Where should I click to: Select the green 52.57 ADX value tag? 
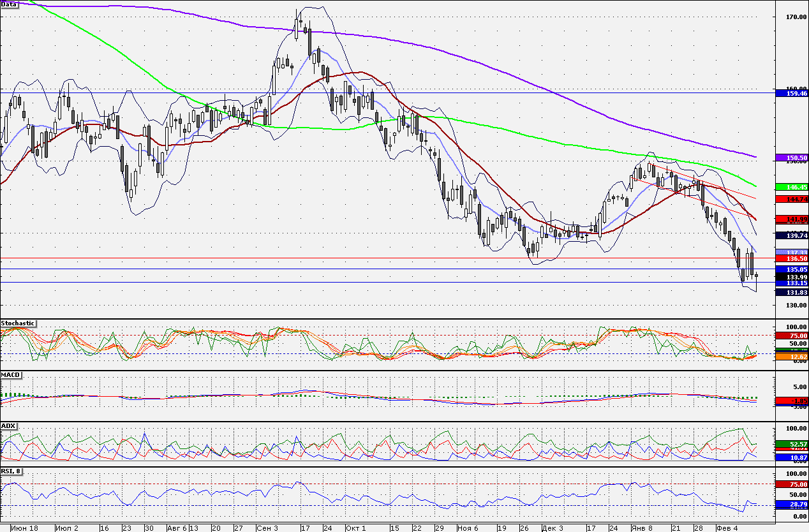click(x=792, y=443)
